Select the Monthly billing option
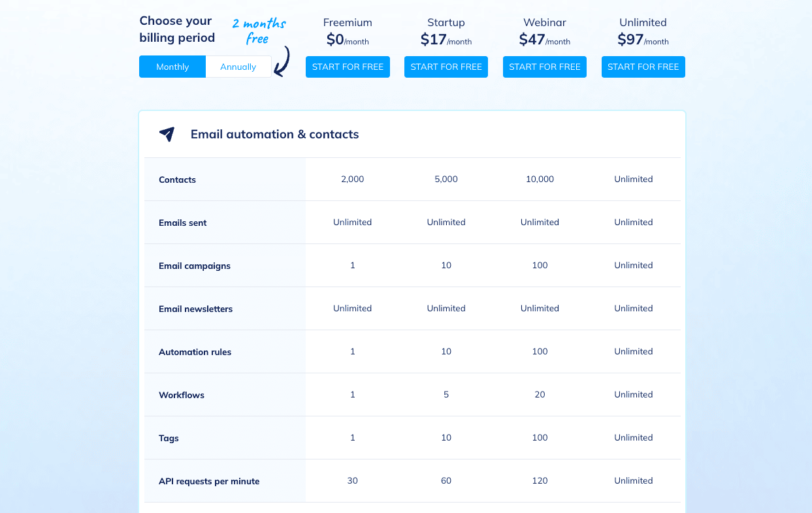 click(172, 67)
